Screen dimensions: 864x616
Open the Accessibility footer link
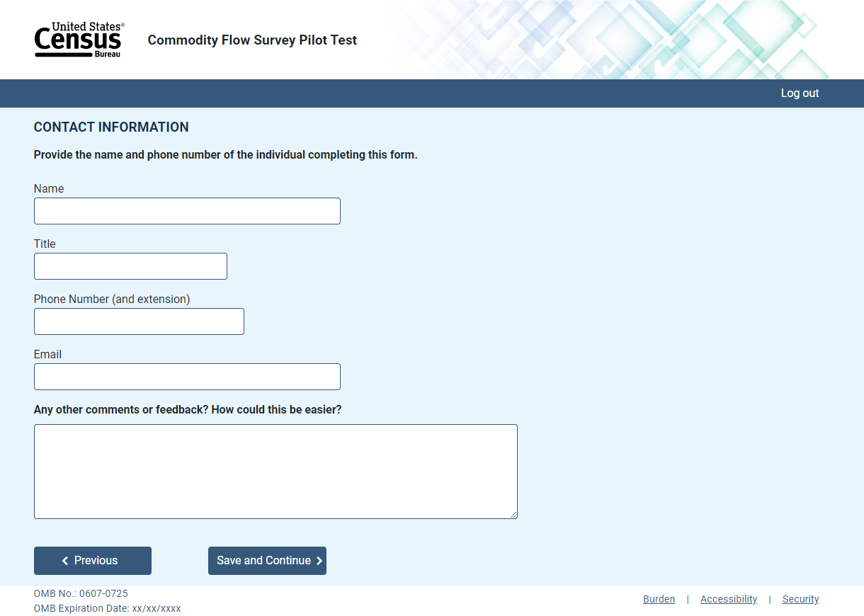(x=729, y=599)
